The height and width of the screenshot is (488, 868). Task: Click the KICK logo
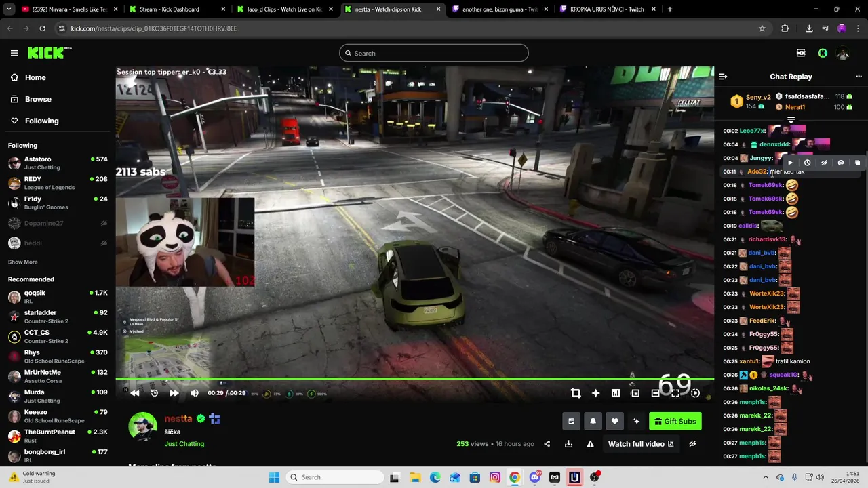coord(49,53)
